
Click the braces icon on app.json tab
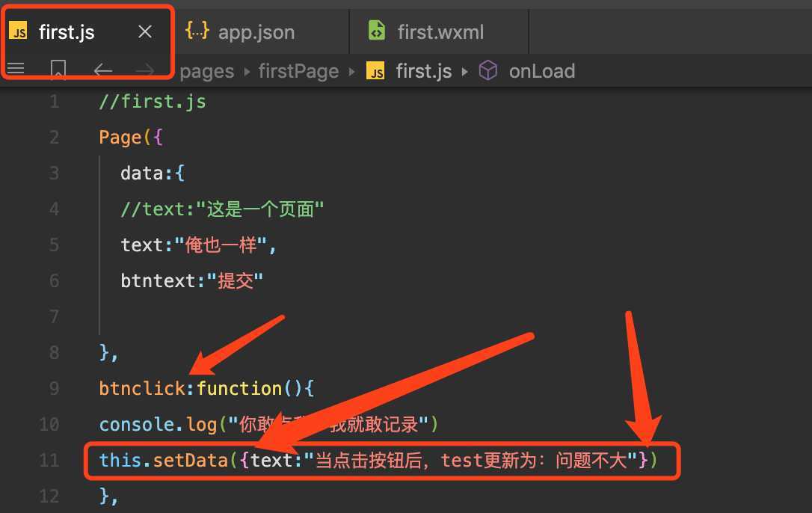click(197, 31)
